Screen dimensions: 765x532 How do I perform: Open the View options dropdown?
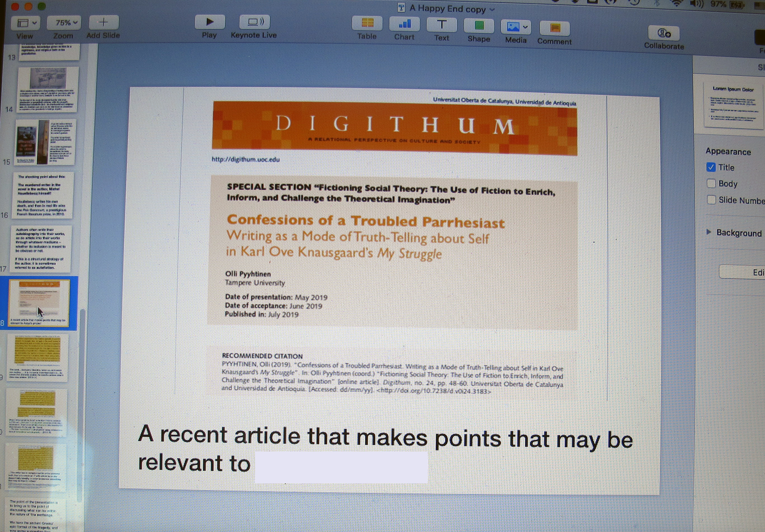coord(25,23)
